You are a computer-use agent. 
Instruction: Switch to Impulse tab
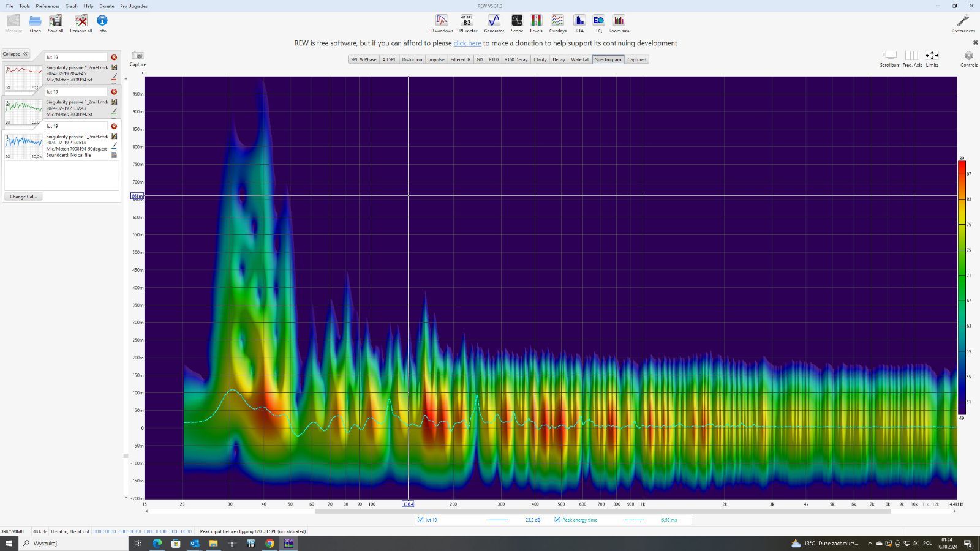click(x=436, y=59)
